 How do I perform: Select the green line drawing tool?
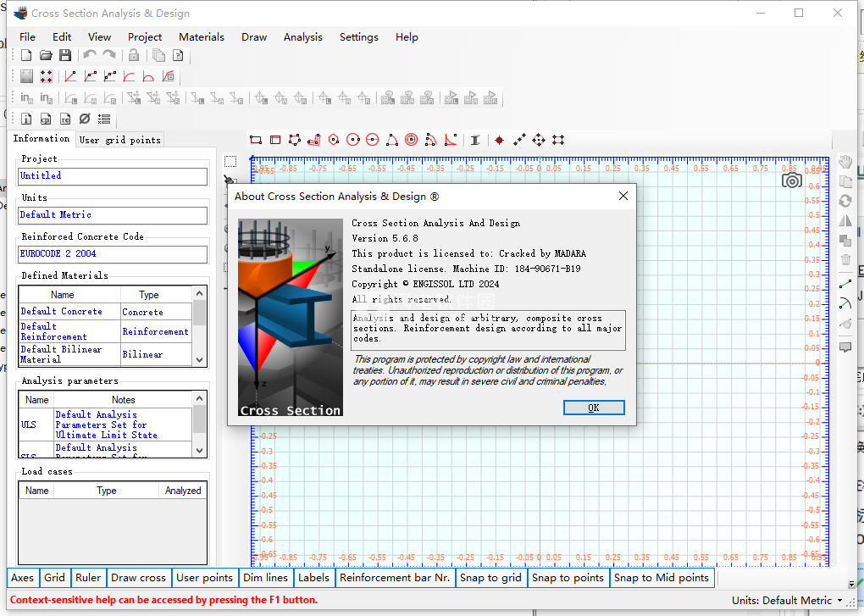[x=845, y=285]
